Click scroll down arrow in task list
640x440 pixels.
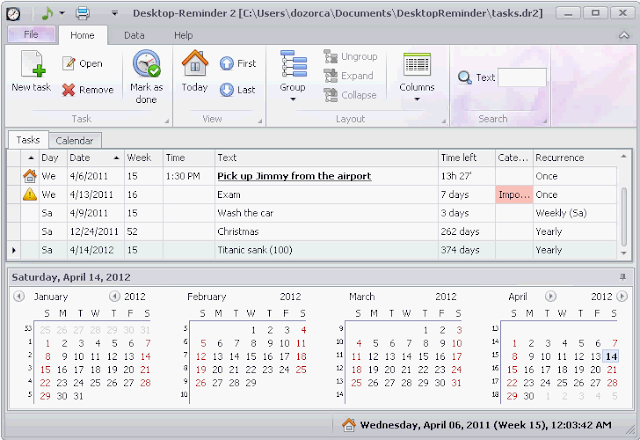623,253
